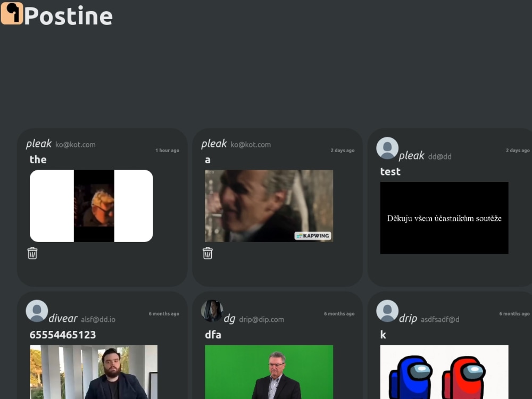The image size is (532, 399).
Task: Open the black image with Czech text
Action: point(444,218)
